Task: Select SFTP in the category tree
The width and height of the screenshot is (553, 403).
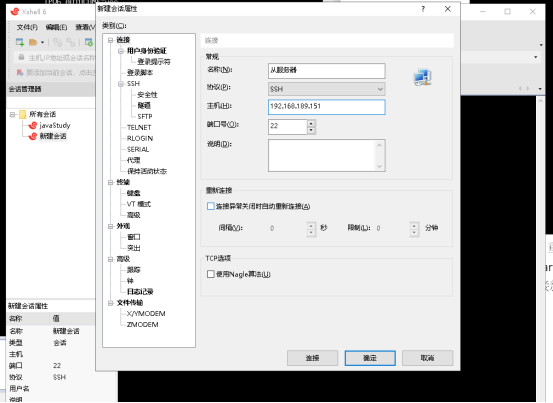Action: point(145,116)
